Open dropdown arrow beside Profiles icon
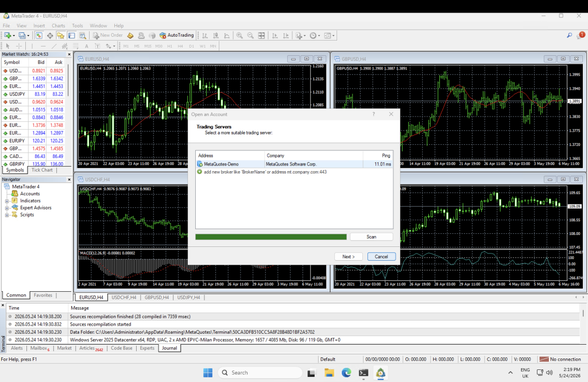Screen dimensions: 588x382 pyautogui.click(x=28, y=36)
